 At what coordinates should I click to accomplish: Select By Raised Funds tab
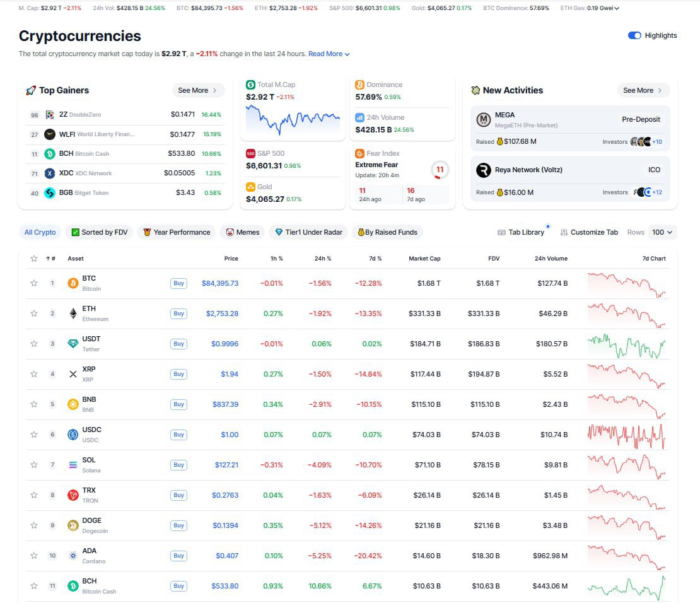click(x=387, y=232)
